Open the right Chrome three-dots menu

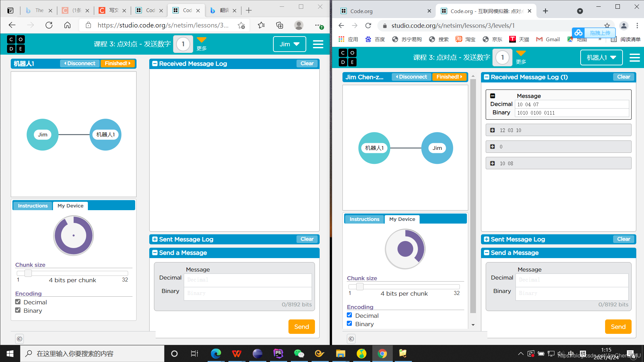click(637, 25)
